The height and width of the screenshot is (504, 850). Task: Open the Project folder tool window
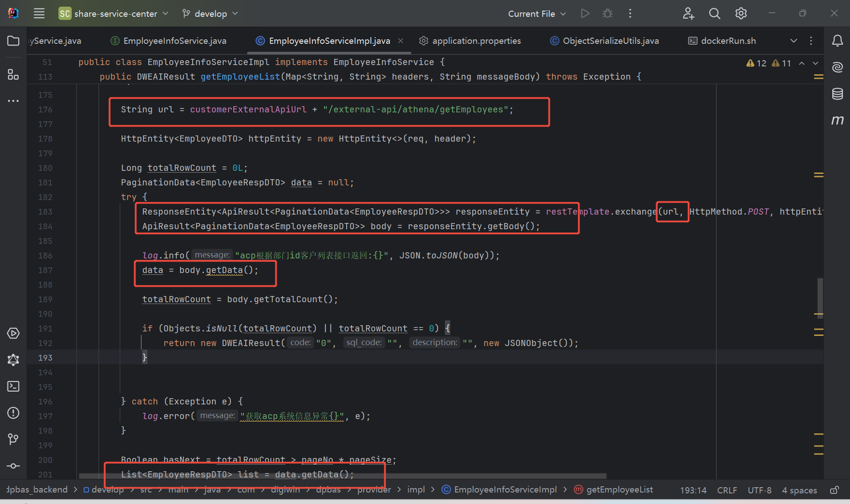13,41
